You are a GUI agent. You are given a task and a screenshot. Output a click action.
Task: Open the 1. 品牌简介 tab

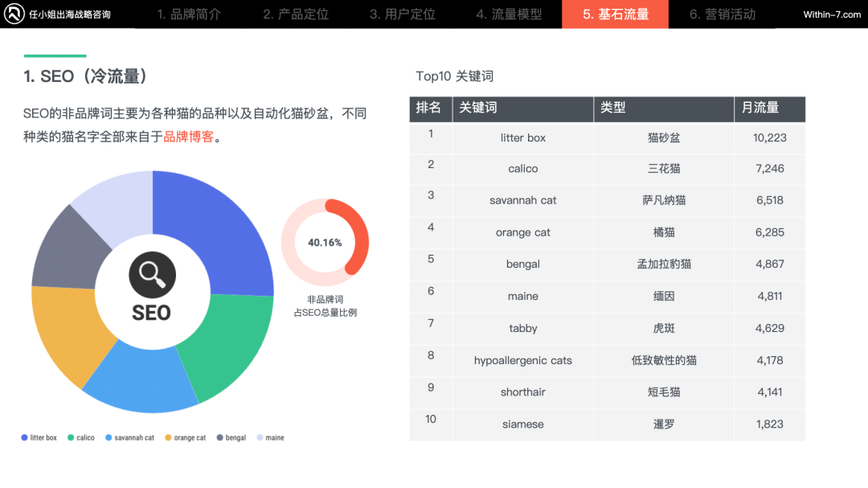[189, 14]
